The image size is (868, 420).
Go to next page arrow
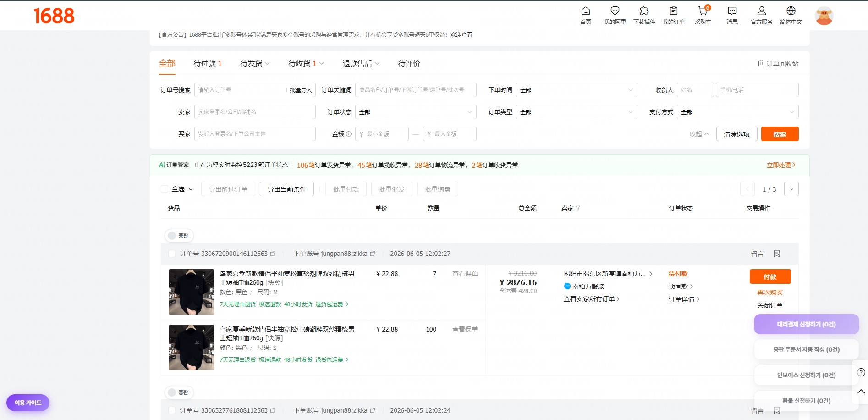coord(791,189)
